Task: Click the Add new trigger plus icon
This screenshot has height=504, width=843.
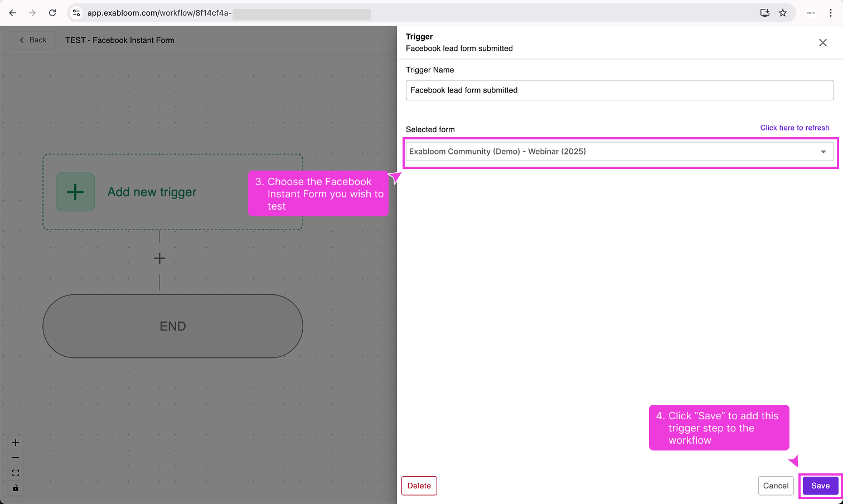Action: point(75,192)
